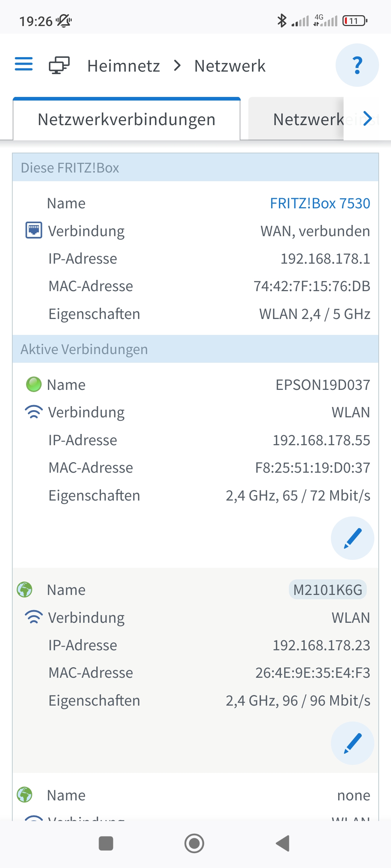Tap the WLAN icon under EPSON19D037

[x=34, y=412]
